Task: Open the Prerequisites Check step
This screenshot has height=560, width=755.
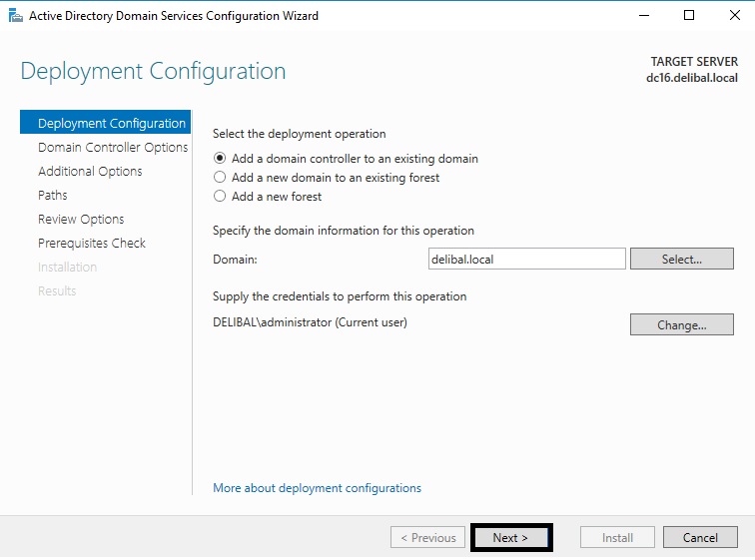Action: [x=92, y=244]
